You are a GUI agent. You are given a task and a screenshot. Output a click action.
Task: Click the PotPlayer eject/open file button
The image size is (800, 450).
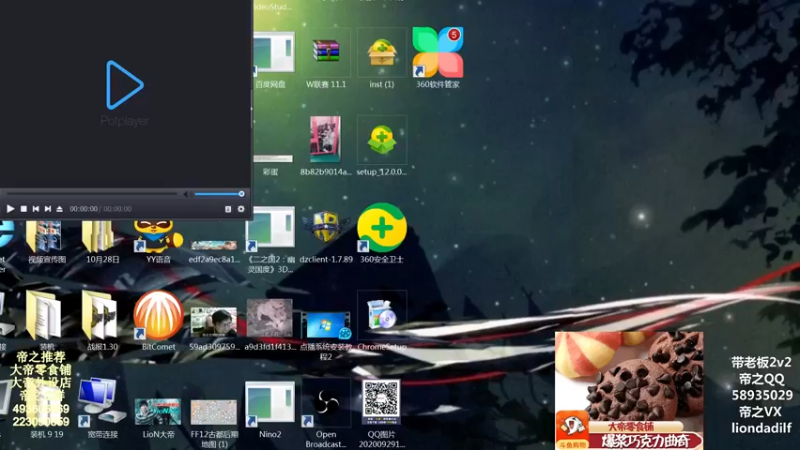pos(59,209)
